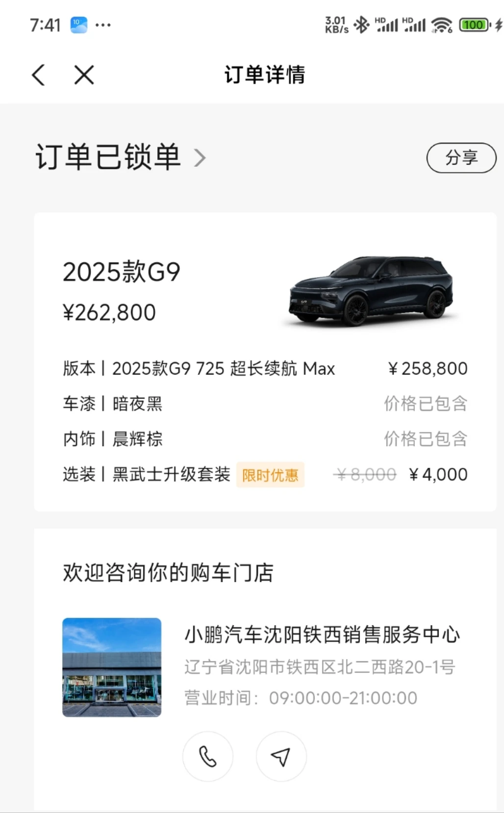Viewport: 504px width, 813px height.
Task: Select 小鹏汽车沈阳铁西销售服务中心 store name
Action: click(x=322, y=635)
